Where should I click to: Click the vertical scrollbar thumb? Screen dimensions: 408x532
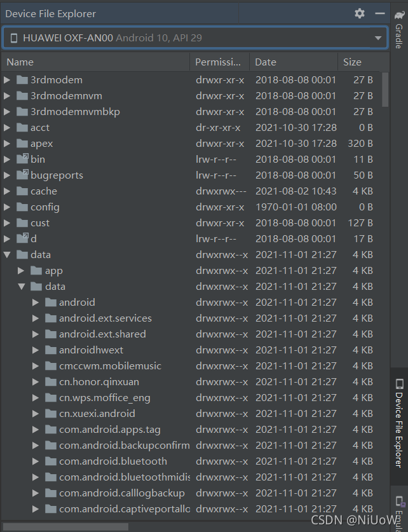385,90
